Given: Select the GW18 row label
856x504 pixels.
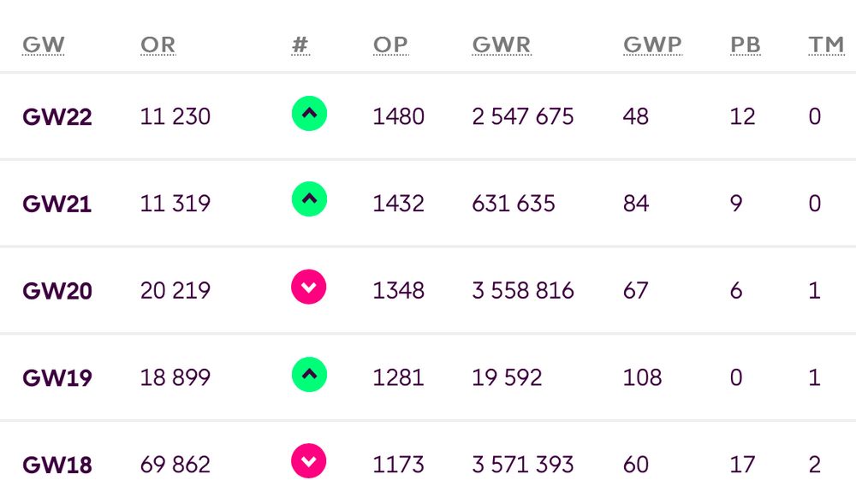Looking at the screenshot, I should (x=57, y=465).
